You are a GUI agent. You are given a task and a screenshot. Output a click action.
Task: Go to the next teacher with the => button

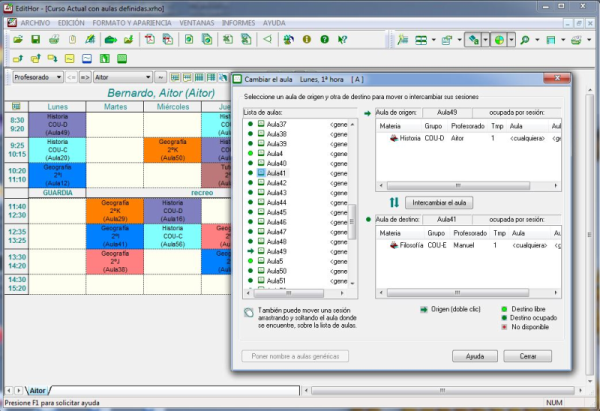[x=84, y=77]
